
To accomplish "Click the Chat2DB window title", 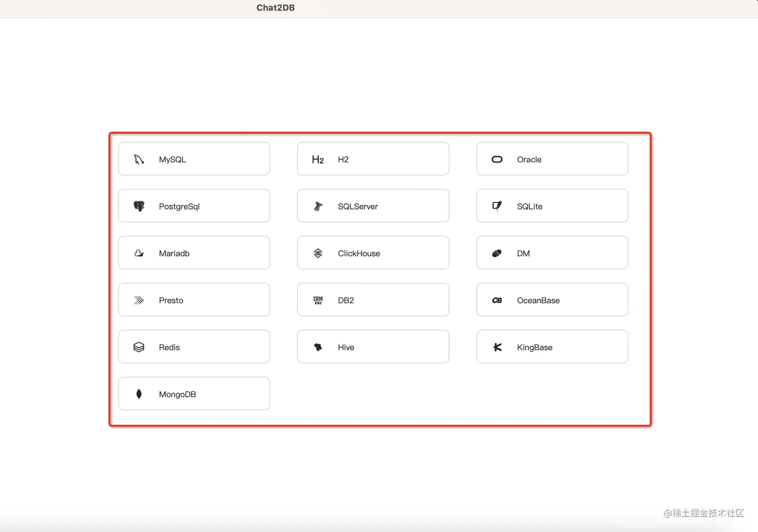I will coord(275,8).
